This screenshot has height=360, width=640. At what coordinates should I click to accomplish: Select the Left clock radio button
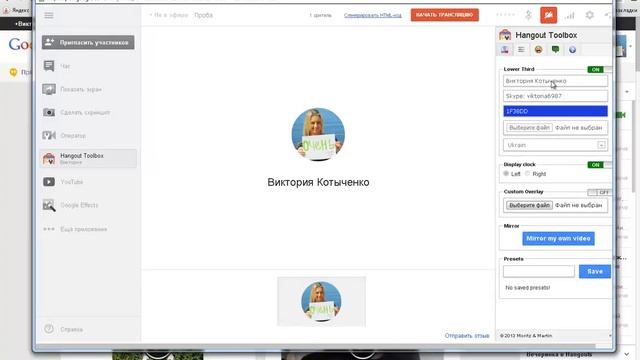pyautogui.click(x=506, y=173)
